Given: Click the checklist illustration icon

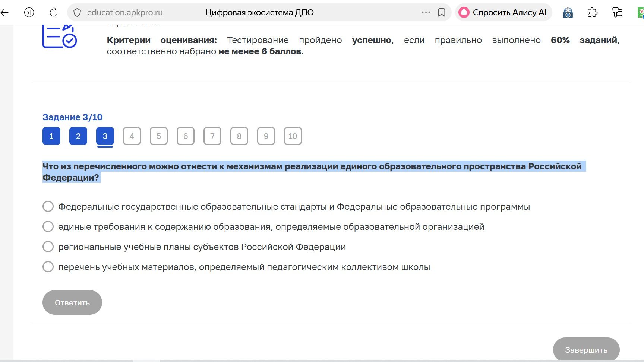Looking at the screenshot, I should tap(60, 36).
